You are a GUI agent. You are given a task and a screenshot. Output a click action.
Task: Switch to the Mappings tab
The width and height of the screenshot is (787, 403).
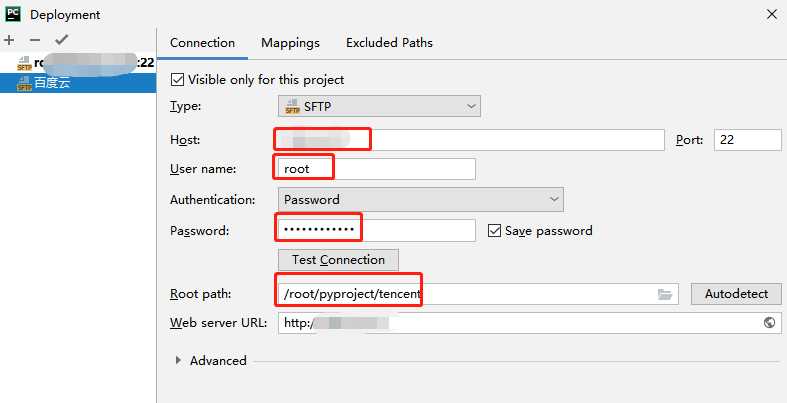290,43
